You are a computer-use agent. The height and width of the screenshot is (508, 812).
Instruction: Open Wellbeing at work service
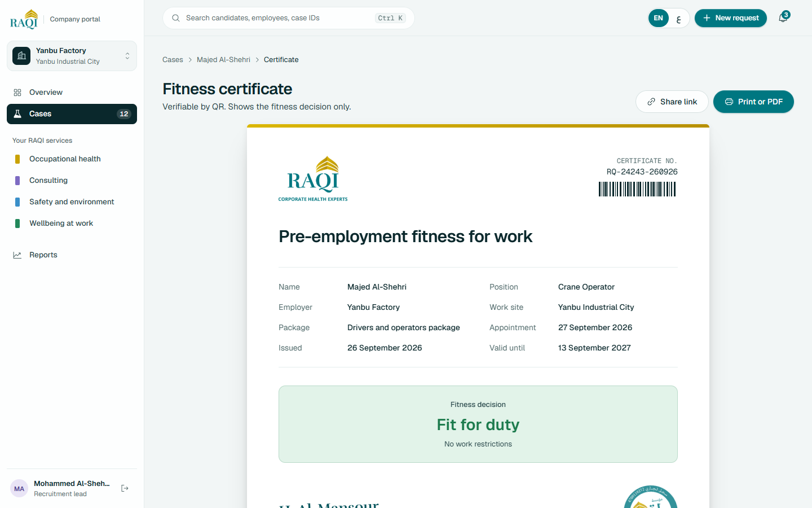(x=72, y=224)
